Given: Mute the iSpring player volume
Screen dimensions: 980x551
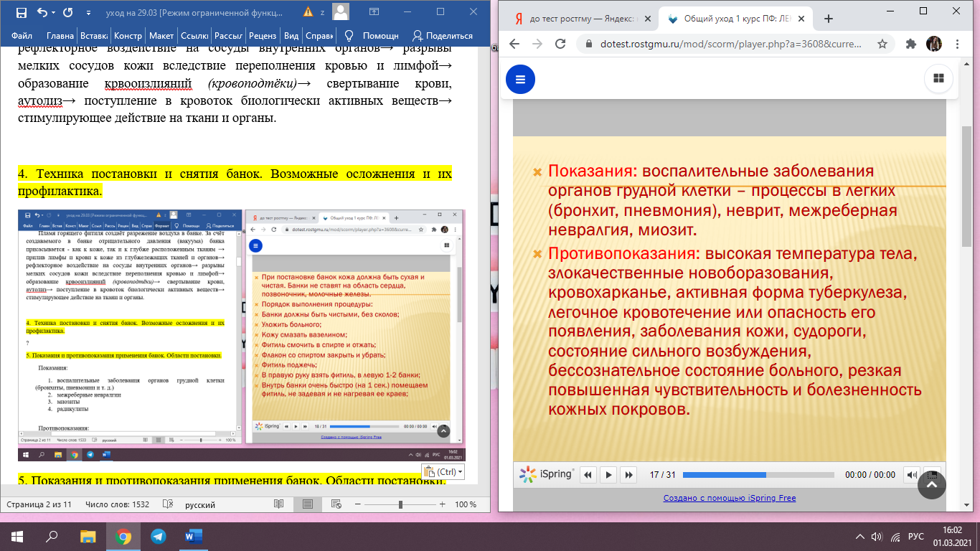Looking at the screenshot, I should tap(911, 474).
